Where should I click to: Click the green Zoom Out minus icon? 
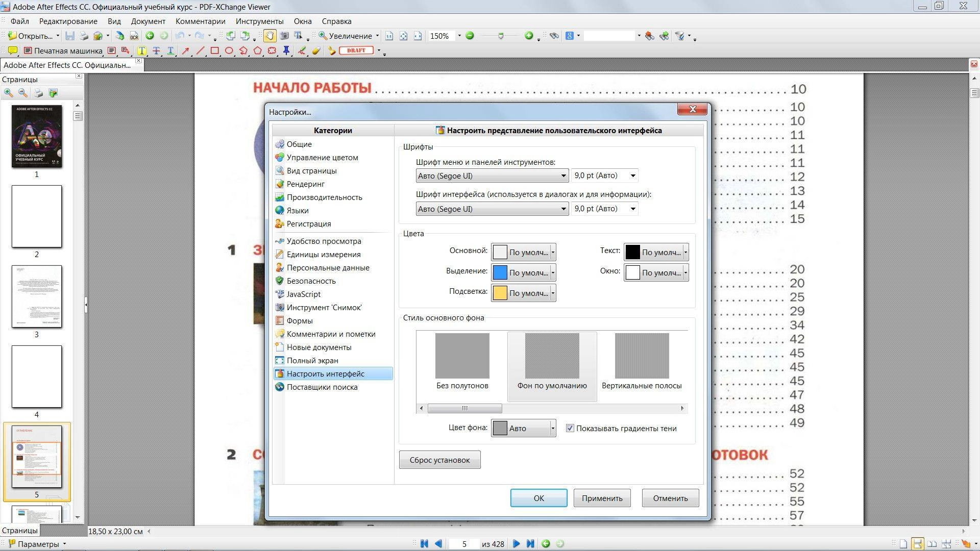coord(470,36)
